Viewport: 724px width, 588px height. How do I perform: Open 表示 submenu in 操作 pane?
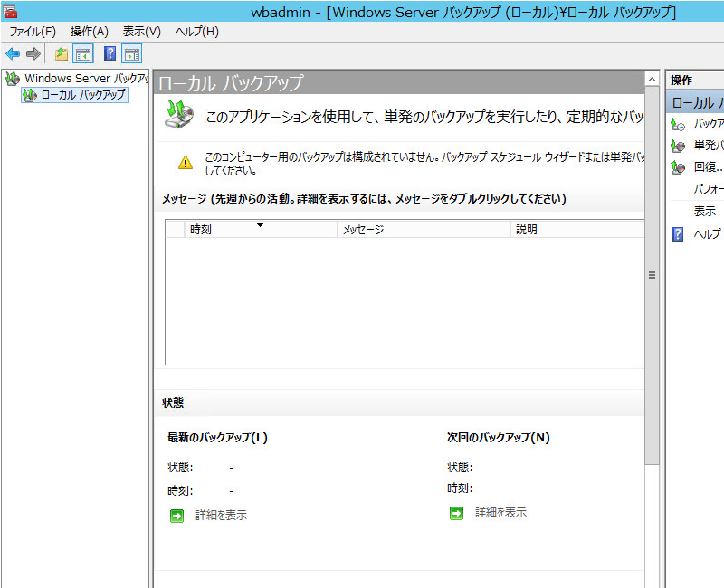point(705,212)
